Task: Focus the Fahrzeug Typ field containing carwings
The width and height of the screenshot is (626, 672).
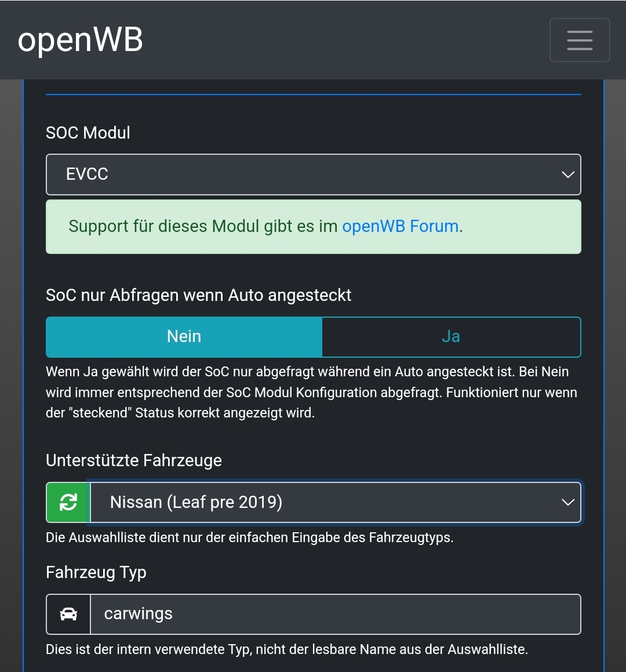Action: click(335, 614)
